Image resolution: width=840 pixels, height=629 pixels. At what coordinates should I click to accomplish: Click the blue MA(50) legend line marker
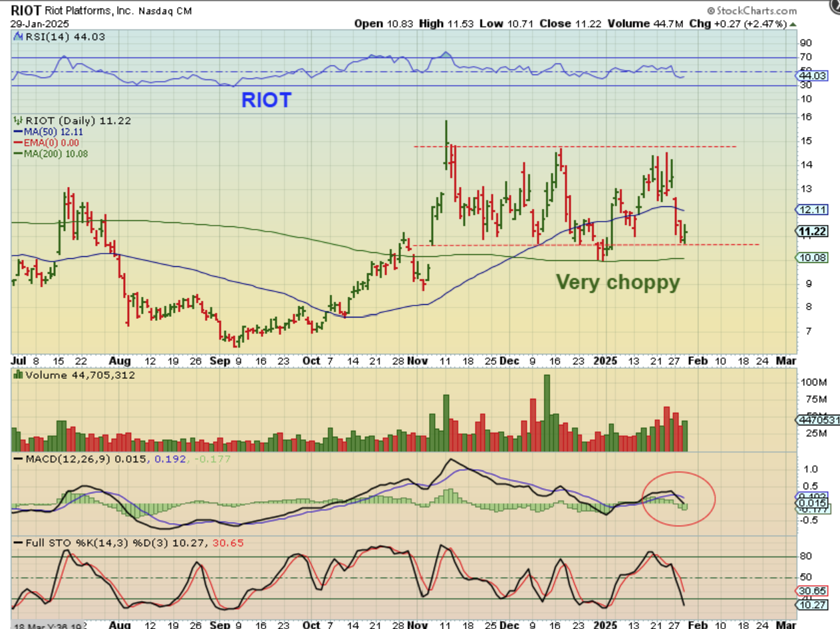17,132
